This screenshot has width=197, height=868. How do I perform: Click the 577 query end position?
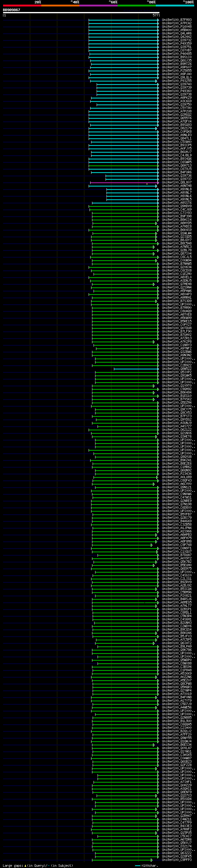coord(155,15)
